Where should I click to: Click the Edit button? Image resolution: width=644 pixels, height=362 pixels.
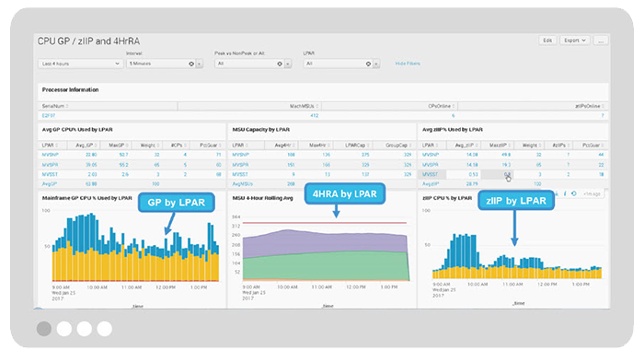[547, 41]
